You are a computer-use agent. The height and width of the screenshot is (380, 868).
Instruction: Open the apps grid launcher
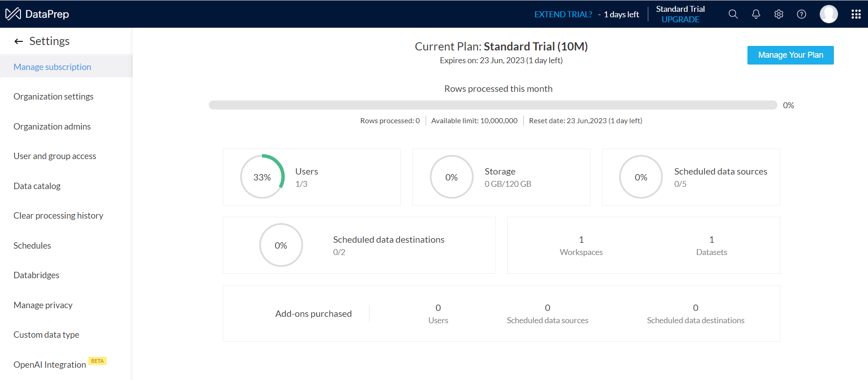click(856, 14)
